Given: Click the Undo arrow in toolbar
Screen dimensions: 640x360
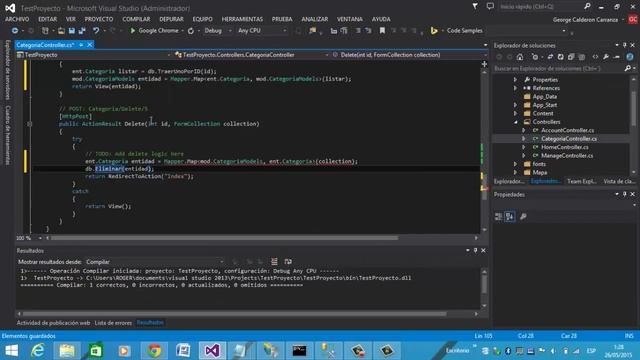Looking at the screenshot, I should pyautogui.click(x=96, y=31).
